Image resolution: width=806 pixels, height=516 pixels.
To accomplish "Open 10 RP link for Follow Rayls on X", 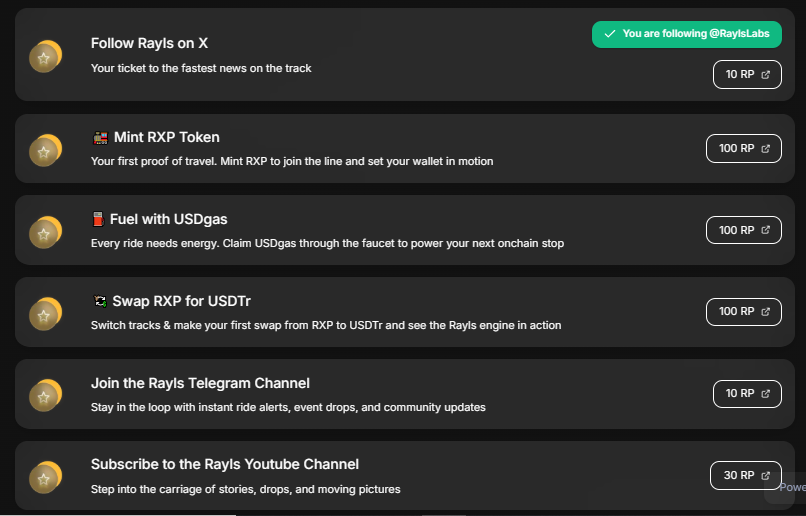I will coord(747,75).
